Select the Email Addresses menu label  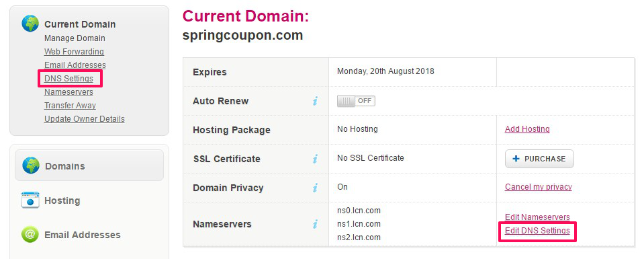pyautogui.click(x=83, y=235)
